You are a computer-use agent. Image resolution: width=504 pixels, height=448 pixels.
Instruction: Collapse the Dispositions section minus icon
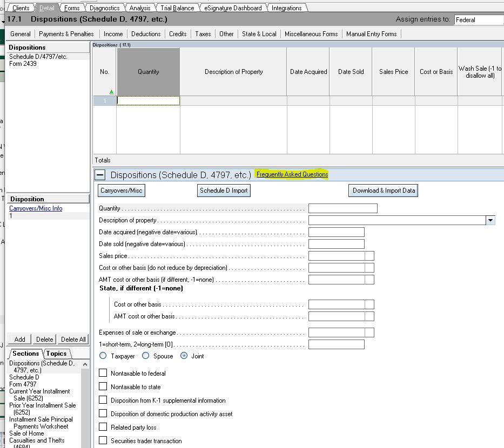100,175
